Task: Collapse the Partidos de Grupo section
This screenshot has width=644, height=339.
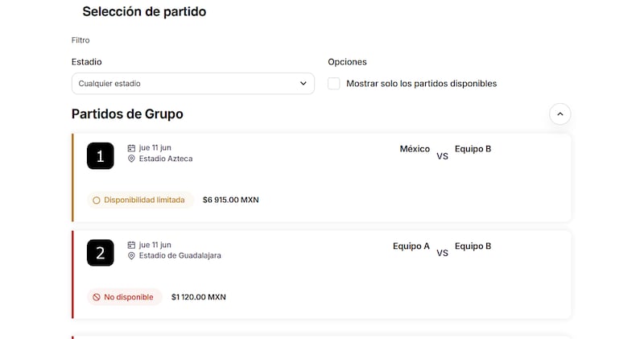Action: tap(560, 114)
